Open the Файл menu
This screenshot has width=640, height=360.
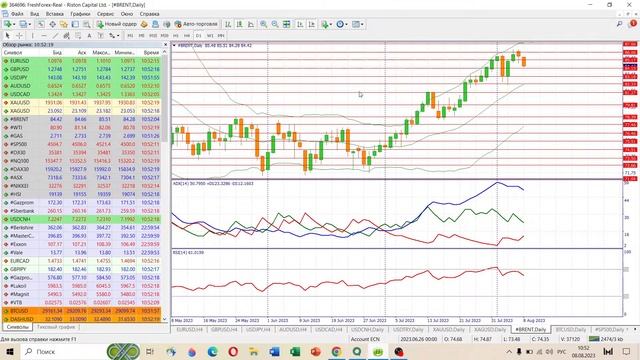[x=17, y=14]
